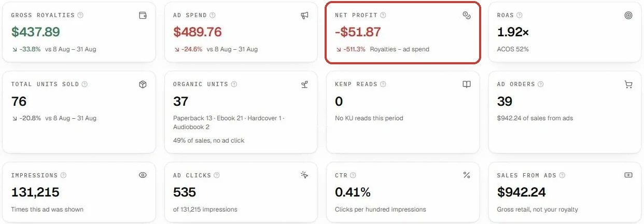Screen dimensions: 644x224
Task: Click the box icon on Total Units Sold
Action: (143, 85)
